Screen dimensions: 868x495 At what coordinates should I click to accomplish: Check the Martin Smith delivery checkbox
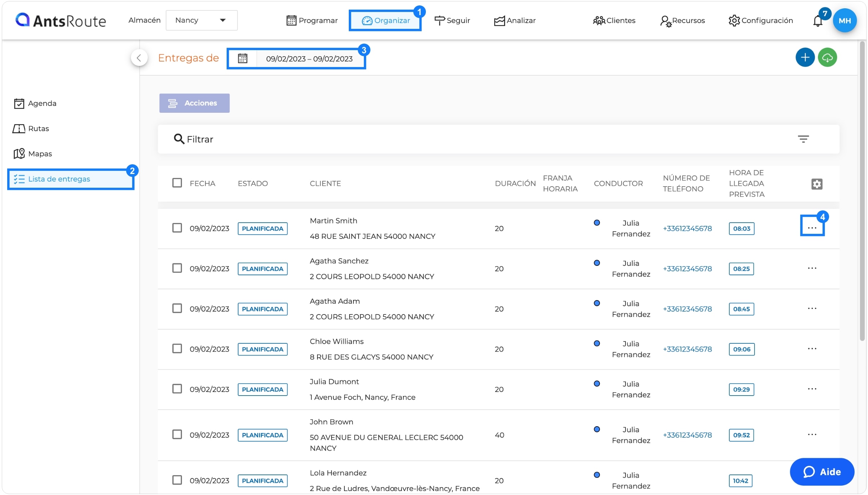tap(177, 228)
